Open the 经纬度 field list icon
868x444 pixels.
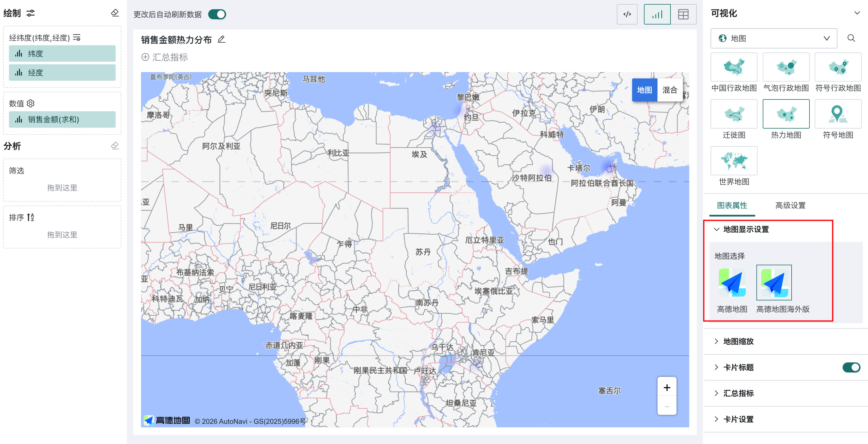tap(77, 37)
